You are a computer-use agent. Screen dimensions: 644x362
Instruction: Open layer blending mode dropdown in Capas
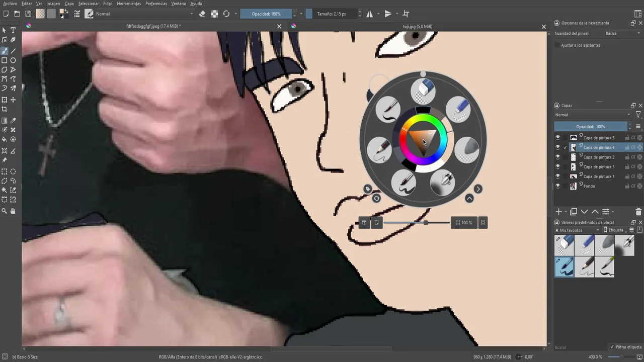click(593, 115)
